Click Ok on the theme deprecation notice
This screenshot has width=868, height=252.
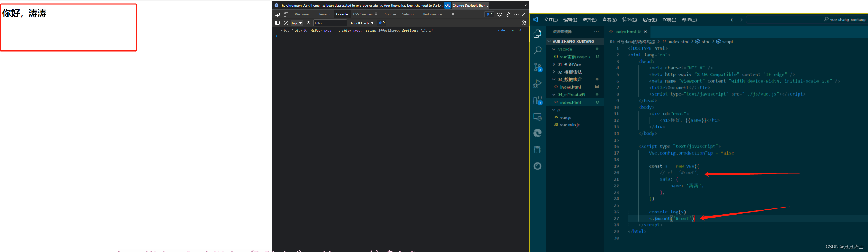pyautogui.click(x=447, y=6)
